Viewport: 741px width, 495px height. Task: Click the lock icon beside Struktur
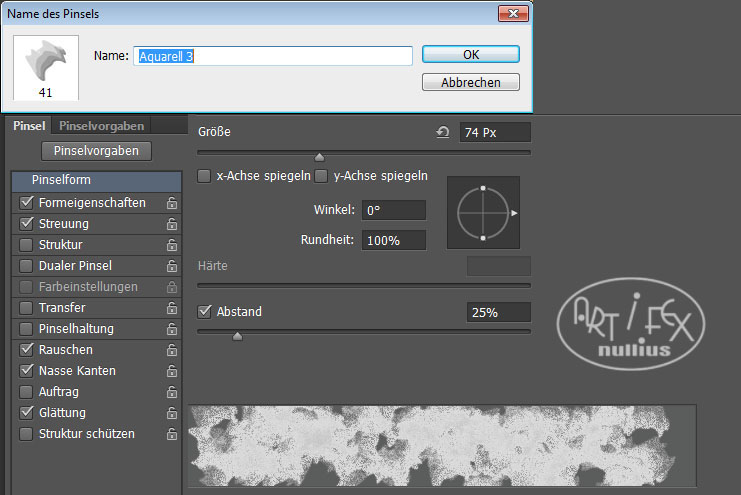(172, 245)
